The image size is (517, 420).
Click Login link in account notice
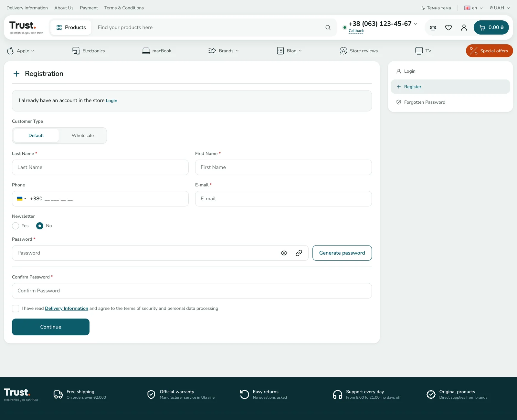(x=111, y=101)
